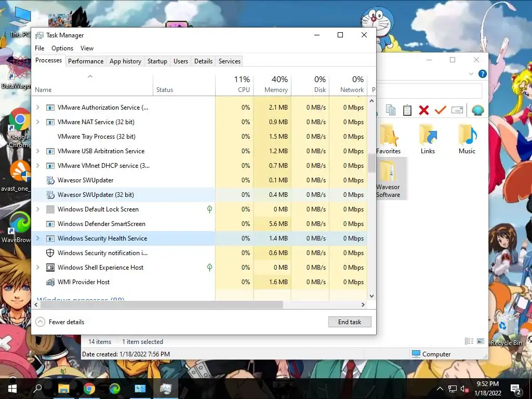Click orange checkmark icon in Explorer toolbar

pos(441,110)
